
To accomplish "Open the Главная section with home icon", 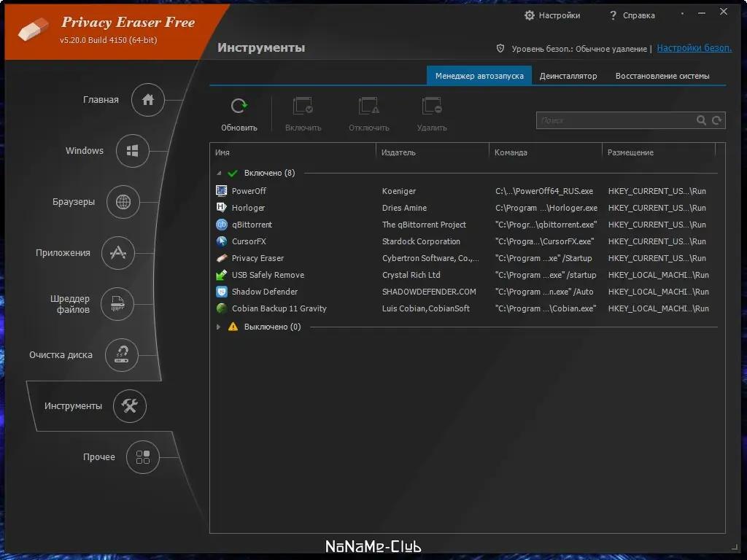I will tap(147, 100).
